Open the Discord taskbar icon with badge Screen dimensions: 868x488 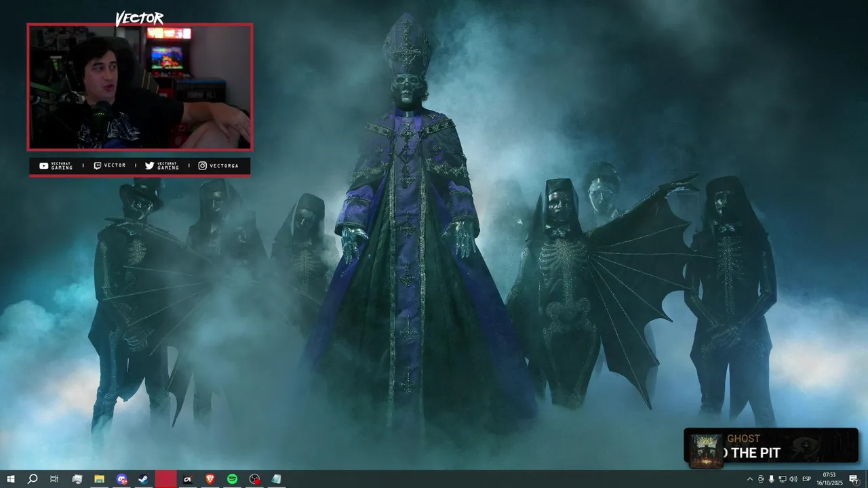pyautogui.click(x=121, y=479)
